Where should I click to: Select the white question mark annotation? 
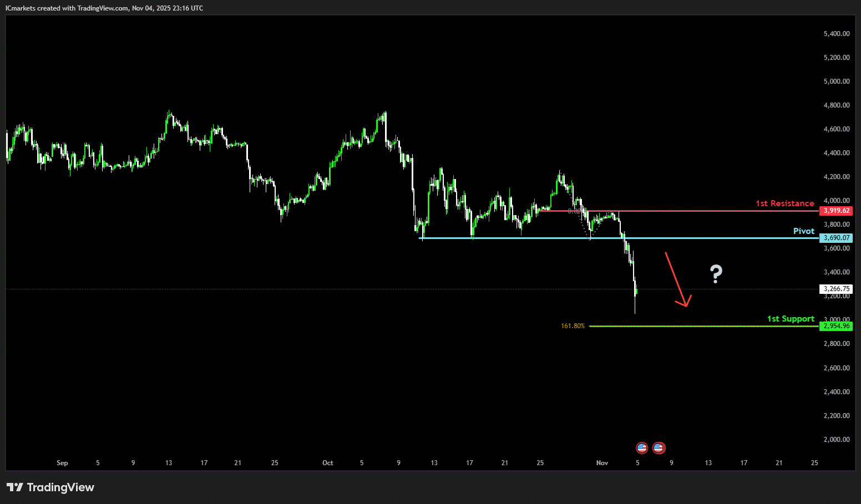click(x=716, y=274)
